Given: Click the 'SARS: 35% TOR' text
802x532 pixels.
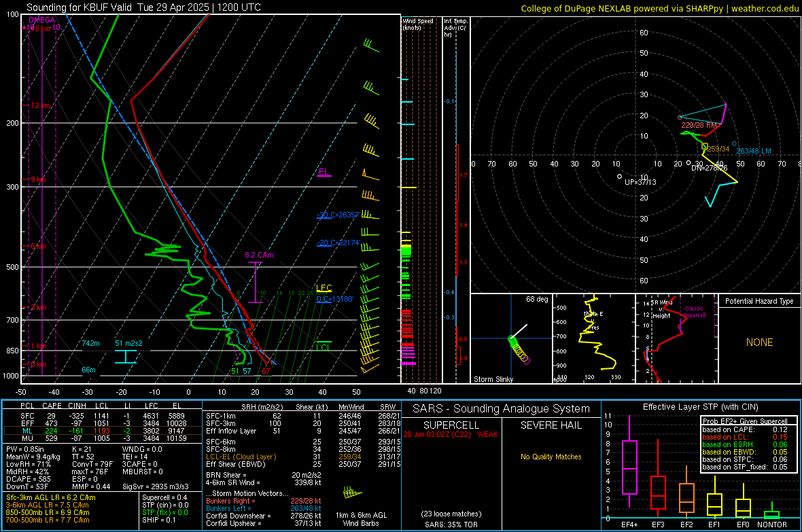Looking at the screenshot, I should click(x=451, y=525).
